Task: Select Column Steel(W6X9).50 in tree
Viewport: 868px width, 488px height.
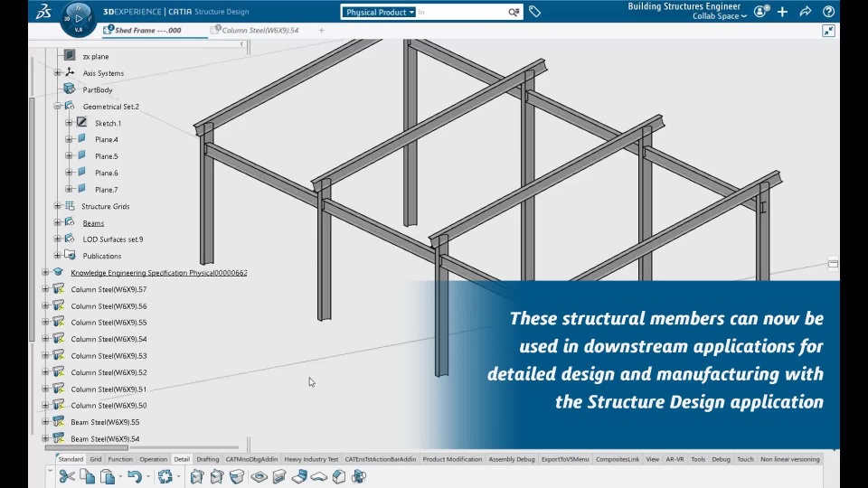Action: click(x=108, y=406)
